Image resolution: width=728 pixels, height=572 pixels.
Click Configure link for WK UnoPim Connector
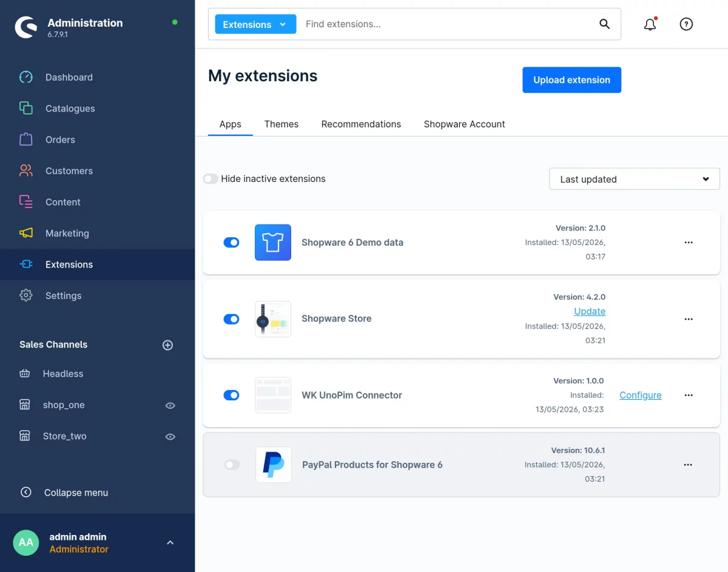click(x=641, y=395)
